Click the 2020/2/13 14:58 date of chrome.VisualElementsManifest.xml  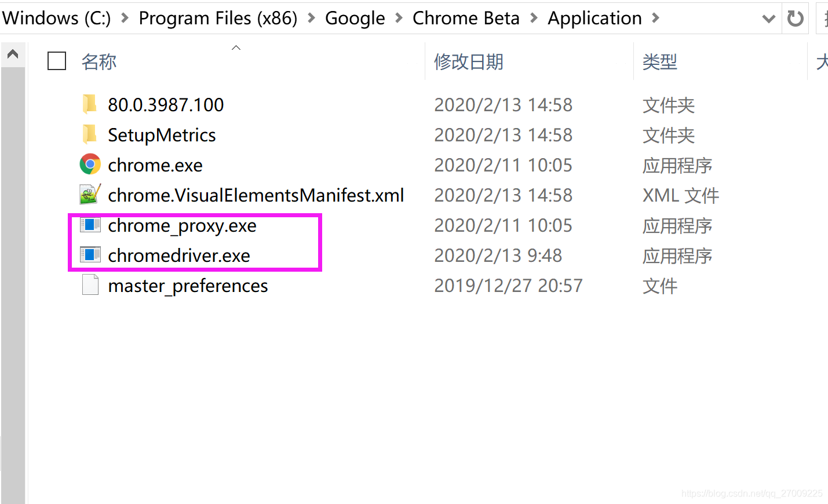(503, 195)
